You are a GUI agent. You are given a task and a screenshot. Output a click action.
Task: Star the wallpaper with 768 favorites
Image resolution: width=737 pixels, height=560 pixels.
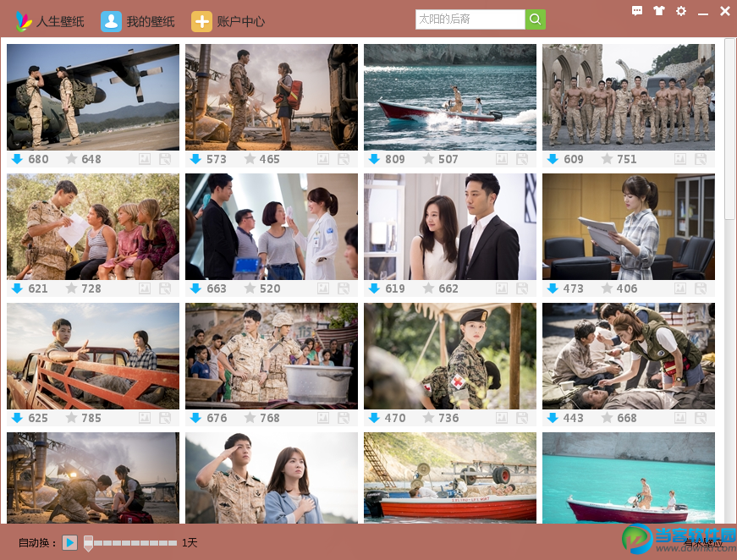(x=250, y=417)
